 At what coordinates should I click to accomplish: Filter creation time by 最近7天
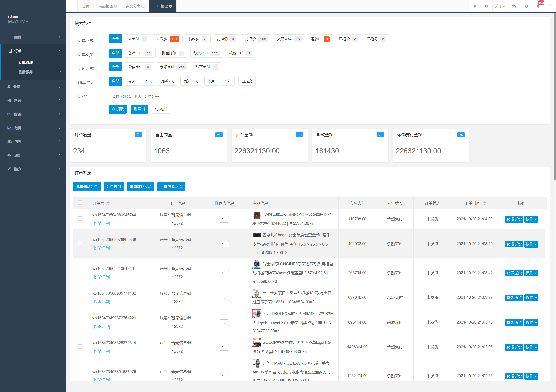[x=168, y=81]
